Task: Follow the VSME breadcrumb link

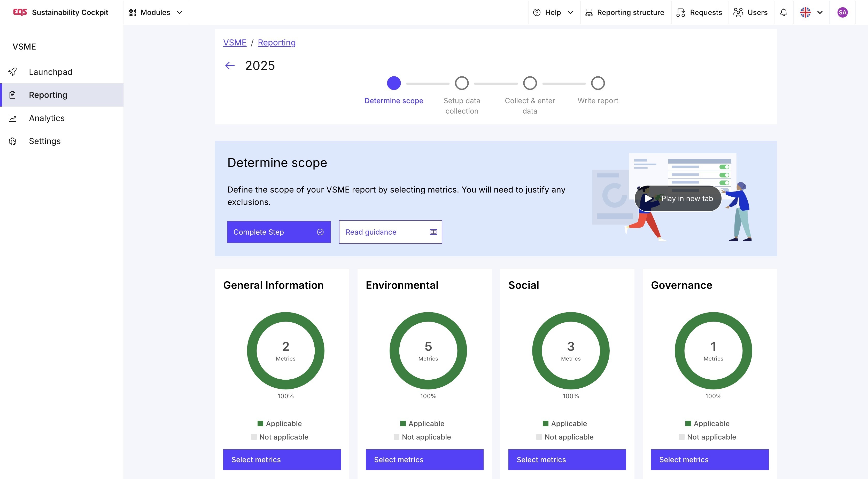Action: click(x=235, y=42)
